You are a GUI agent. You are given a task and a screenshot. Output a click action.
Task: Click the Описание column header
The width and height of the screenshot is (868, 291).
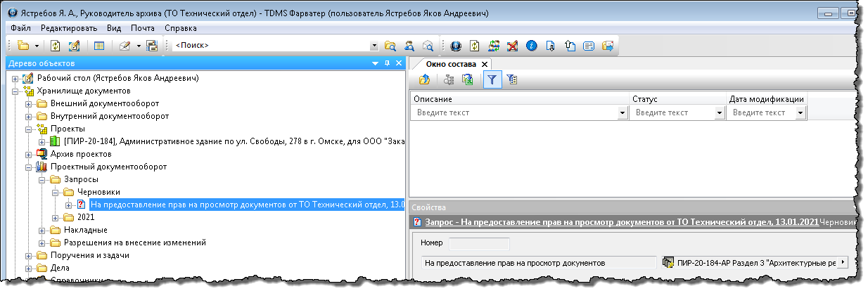(x=519, y=99)
